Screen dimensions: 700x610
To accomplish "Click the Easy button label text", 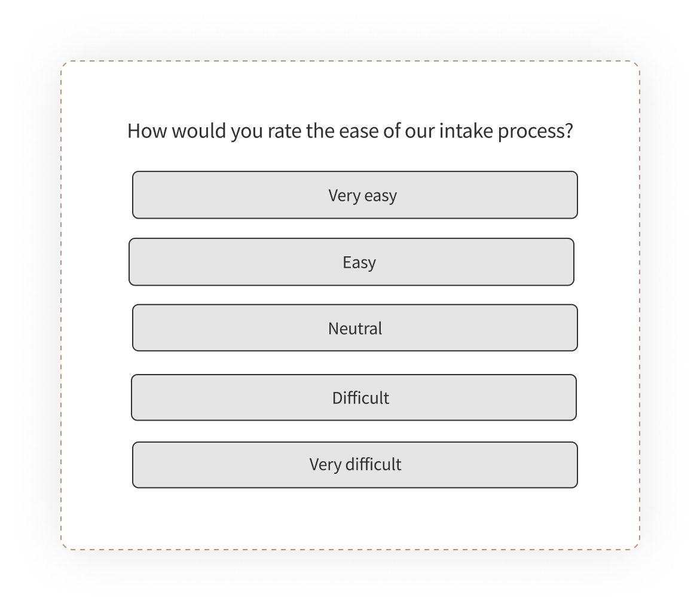I will point(358,262).
